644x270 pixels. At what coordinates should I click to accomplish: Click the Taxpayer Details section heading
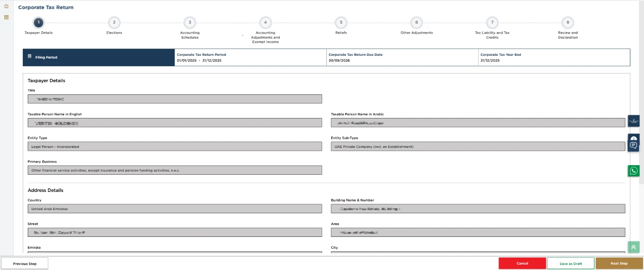tap(46, 80)
